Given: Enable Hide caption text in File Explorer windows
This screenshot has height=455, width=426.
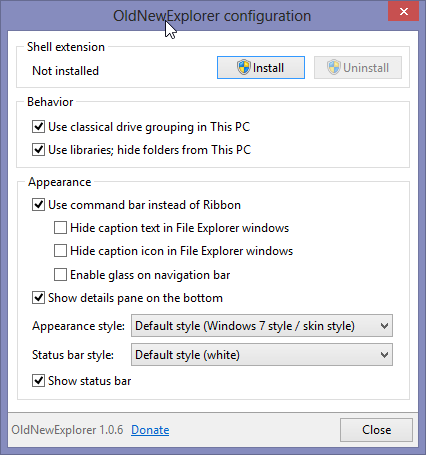Looking at the screenshot, I should coord(60,228).
